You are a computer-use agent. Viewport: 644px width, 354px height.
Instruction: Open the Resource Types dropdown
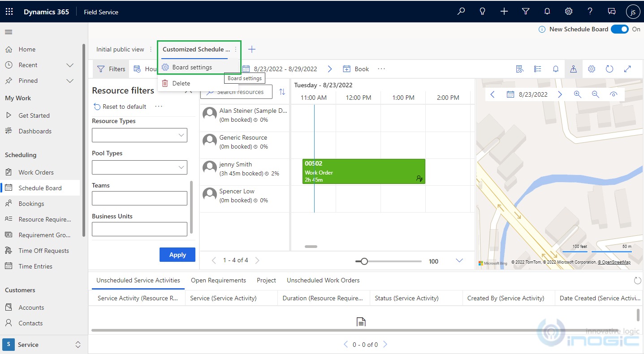click(x=139, y=135)
